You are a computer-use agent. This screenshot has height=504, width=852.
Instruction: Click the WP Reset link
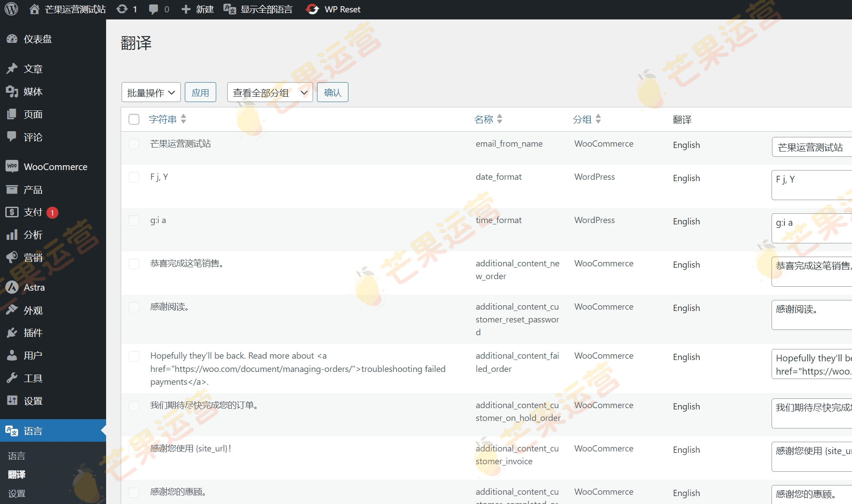342,9
